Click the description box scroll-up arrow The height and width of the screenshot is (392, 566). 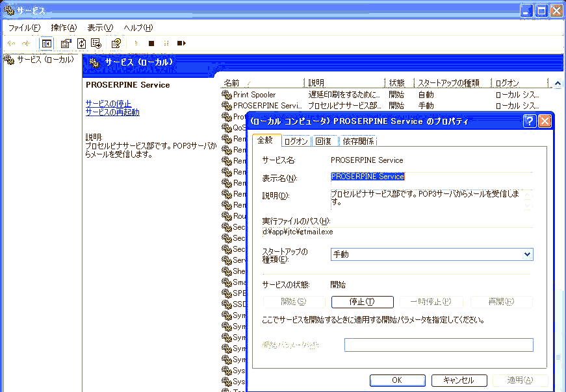click(528, 195)
